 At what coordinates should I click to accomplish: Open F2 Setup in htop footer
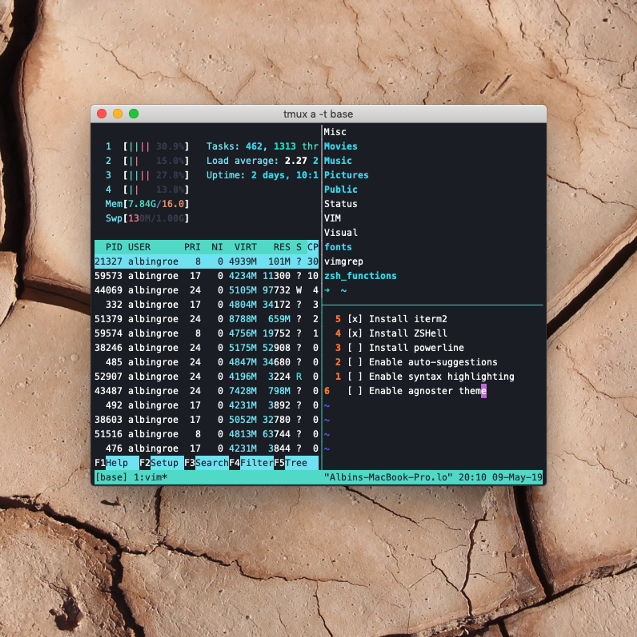pyautogui.click(x=158, y=464)
